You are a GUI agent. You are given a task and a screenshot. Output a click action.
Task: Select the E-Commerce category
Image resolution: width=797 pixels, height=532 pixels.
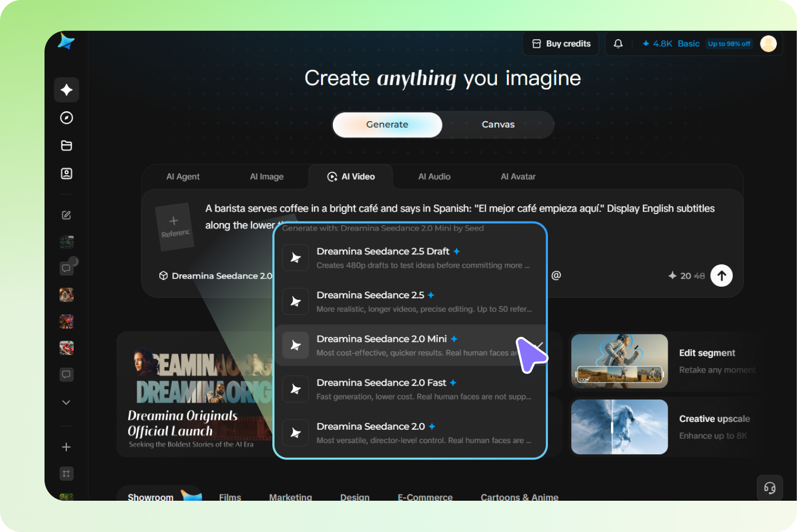tap(425, 497)
